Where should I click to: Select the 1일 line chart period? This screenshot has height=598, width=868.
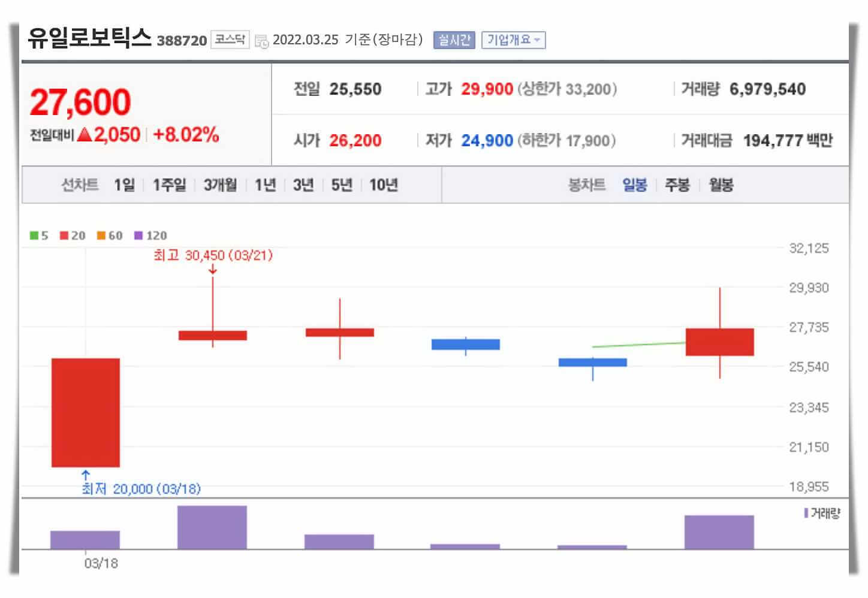[x=124, y=185]
